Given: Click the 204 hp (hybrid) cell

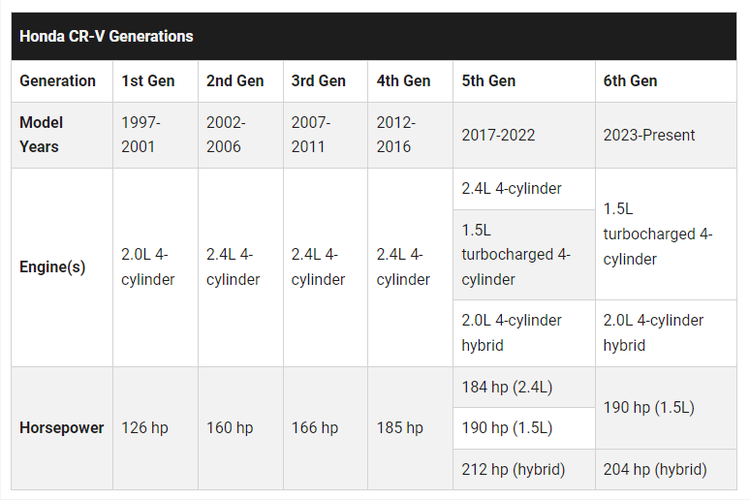Looking at the screenshot, I should pos(655,469).
